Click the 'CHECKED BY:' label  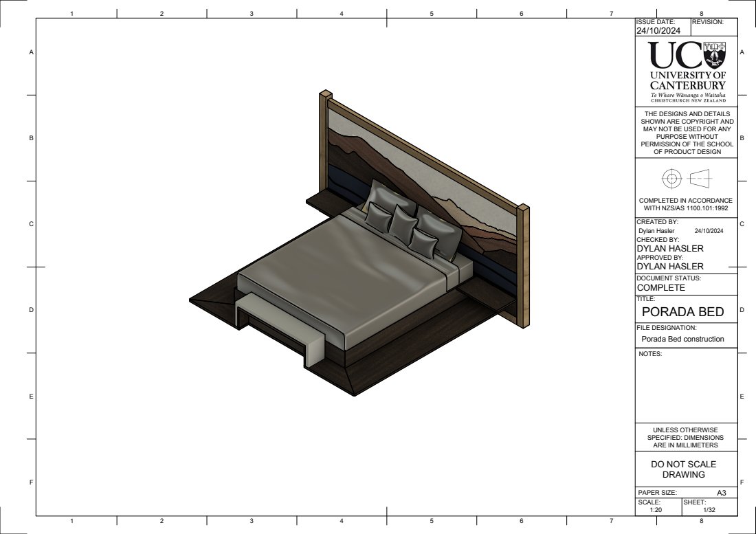(658, 240)
